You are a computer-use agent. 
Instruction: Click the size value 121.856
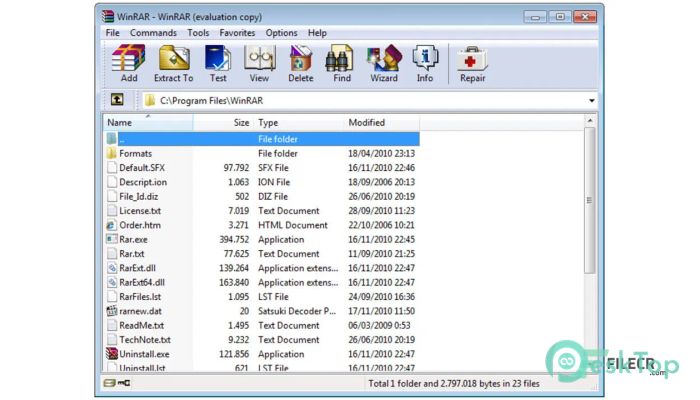click(x=234, y=354)
